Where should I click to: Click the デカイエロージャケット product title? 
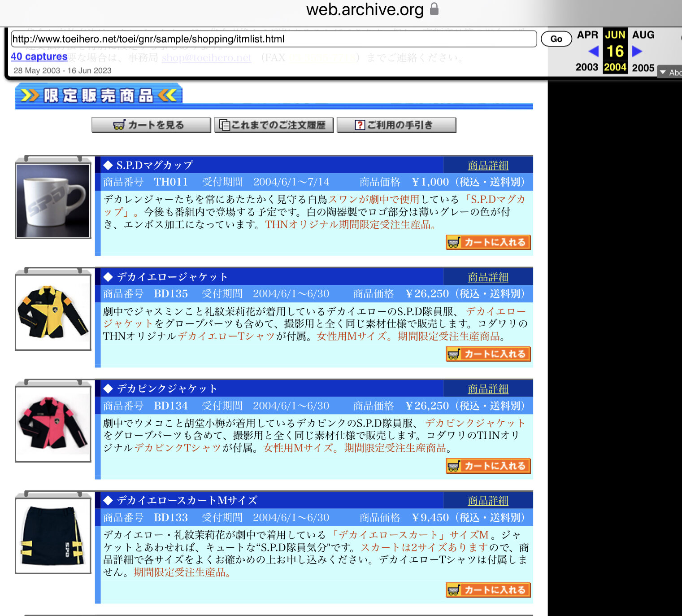pyautogui.click(x=172, y=277)
